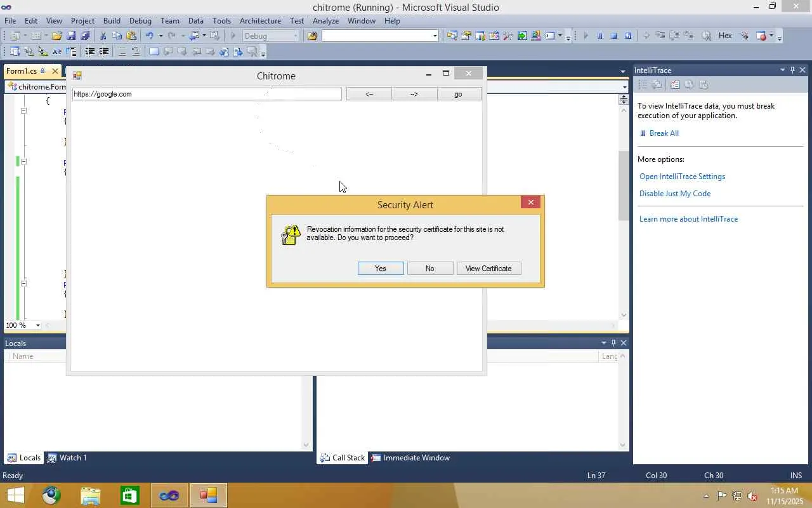Click the volume icon in system tray
Viewport: 812px width, 508px height.
752,496
